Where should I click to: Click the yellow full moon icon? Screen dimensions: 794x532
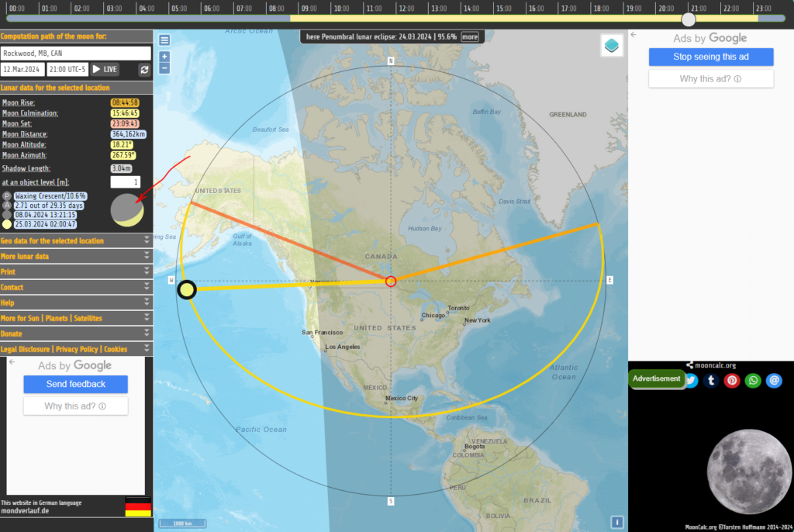6,224
